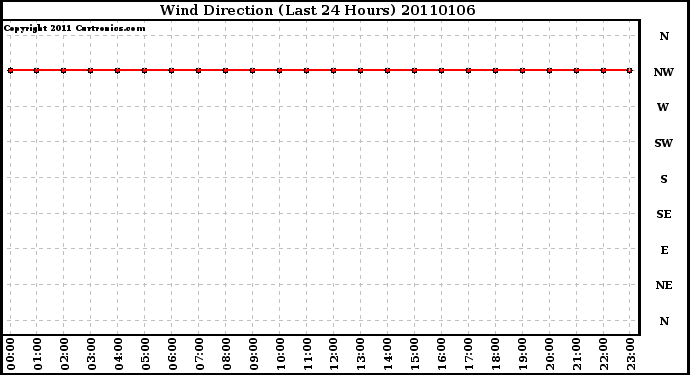Select the 04:00 data point marker
The width and height of the screenshot is (690, 375).
[x=117, y=70]
